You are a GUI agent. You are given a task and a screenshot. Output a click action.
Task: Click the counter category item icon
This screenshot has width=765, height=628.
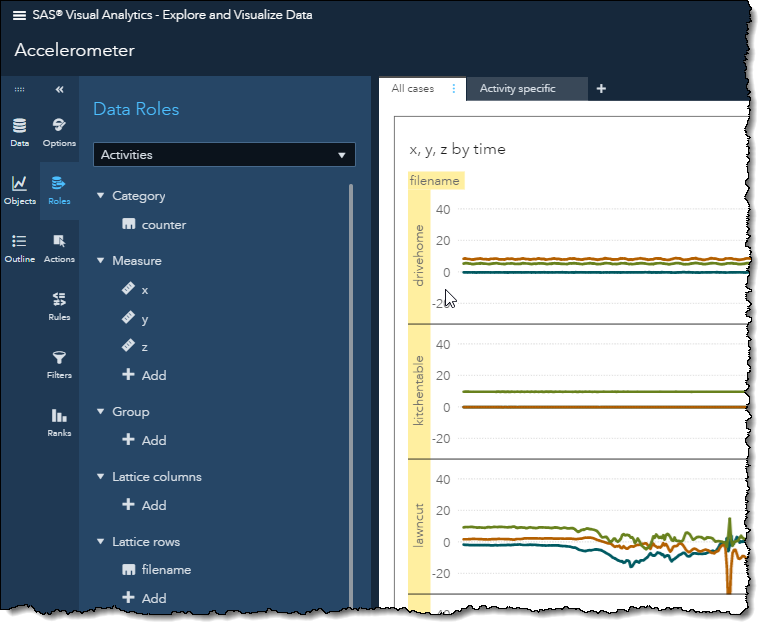click(128, 224)
